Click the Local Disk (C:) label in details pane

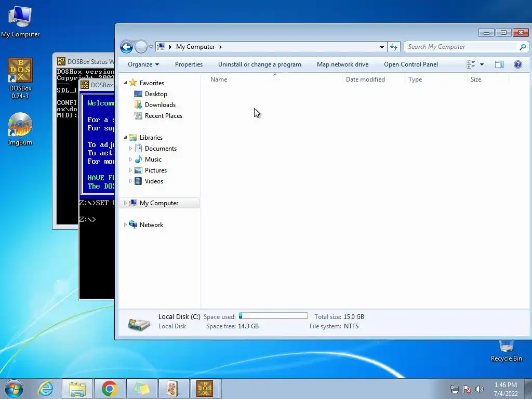coord(179,316)
